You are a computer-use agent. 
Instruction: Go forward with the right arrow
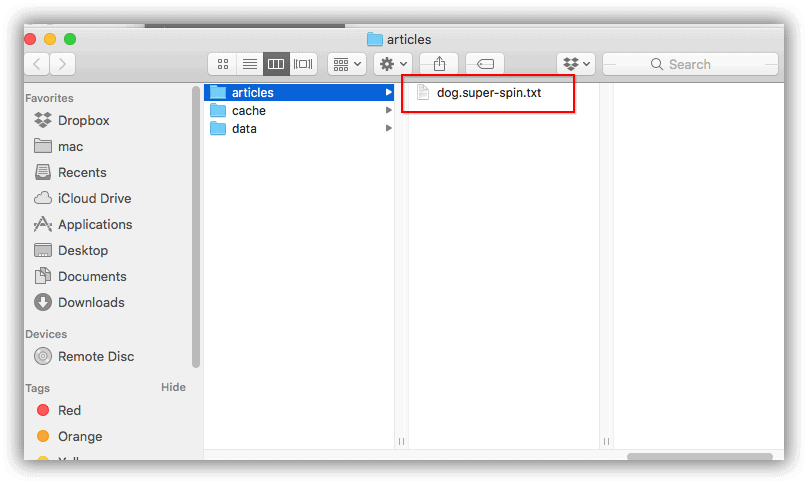[x=62, y=64]
